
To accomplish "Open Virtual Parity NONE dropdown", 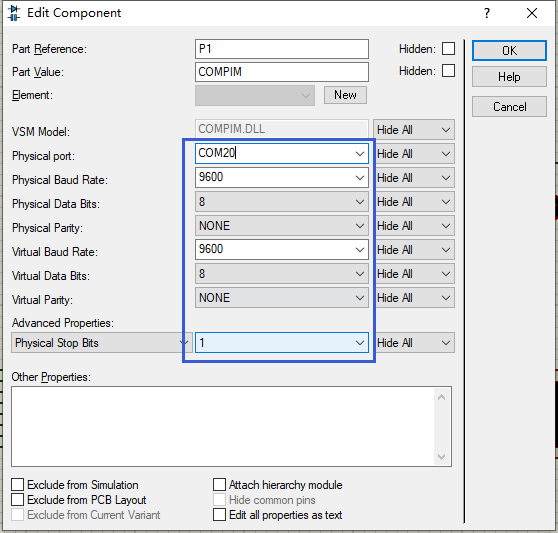I will click(x=281, y=298).
